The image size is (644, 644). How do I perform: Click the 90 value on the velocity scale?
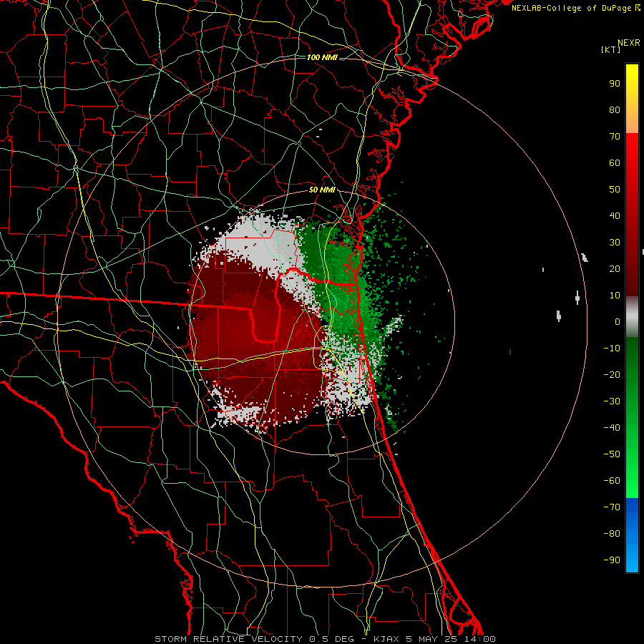[615, 84]
